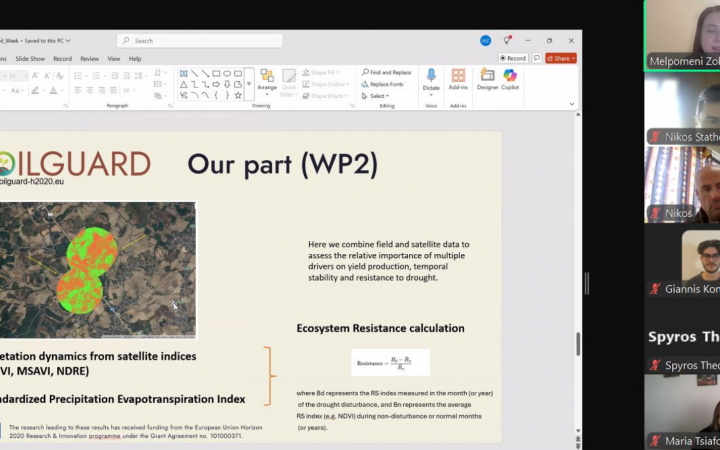This screenshot has height=450, width=720.
Task: Open the Line Spacing dropdown
Action: point(140,75)
